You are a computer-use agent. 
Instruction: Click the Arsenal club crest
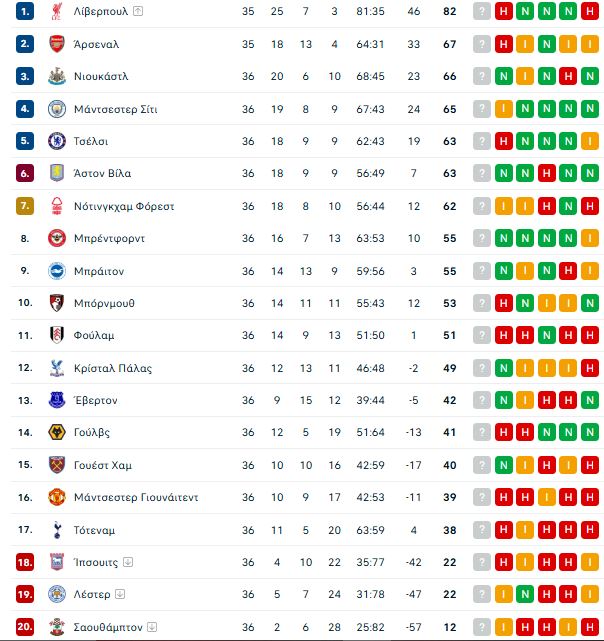tap(57, 44)
